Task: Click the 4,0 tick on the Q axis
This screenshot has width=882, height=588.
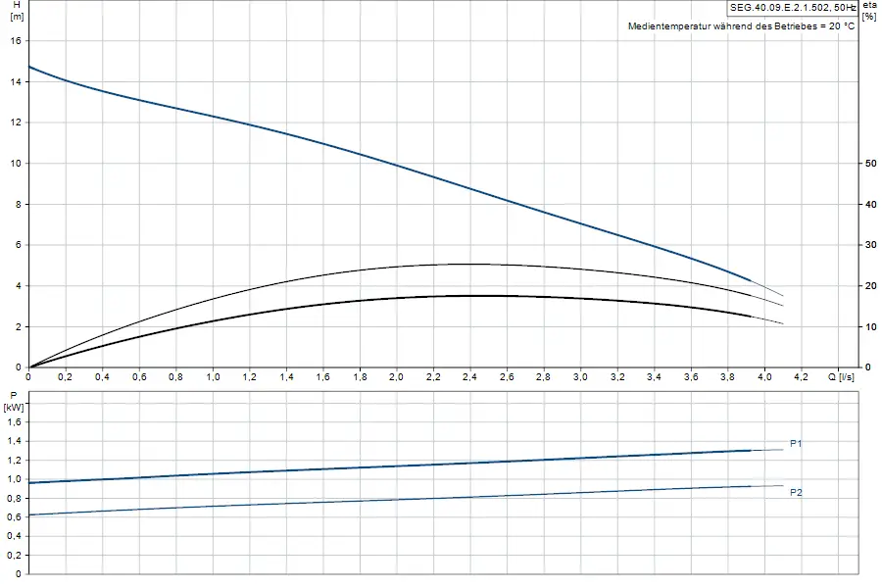Action: pyautogui.click(x=764, y=377)
